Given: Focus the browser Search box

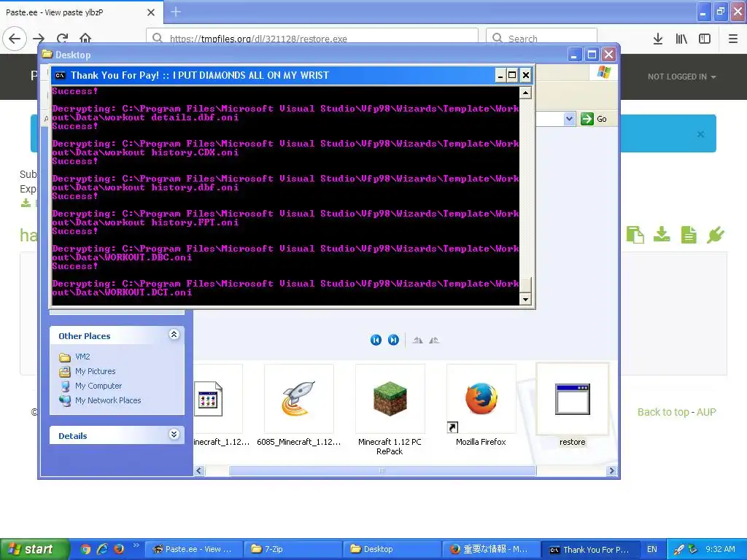Looking at the screenshot, I should [542, 39].
